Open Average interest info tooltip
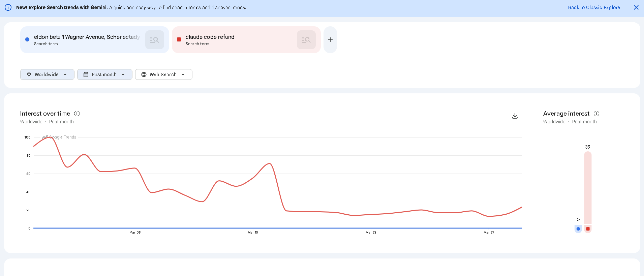This screenshot has height=276, width=644. tap(596, 114)
